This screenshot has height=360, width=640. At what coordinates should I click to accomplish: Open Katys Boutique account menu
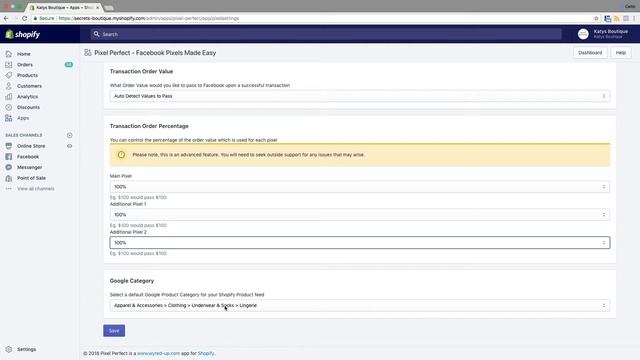[x=603, y=34]
